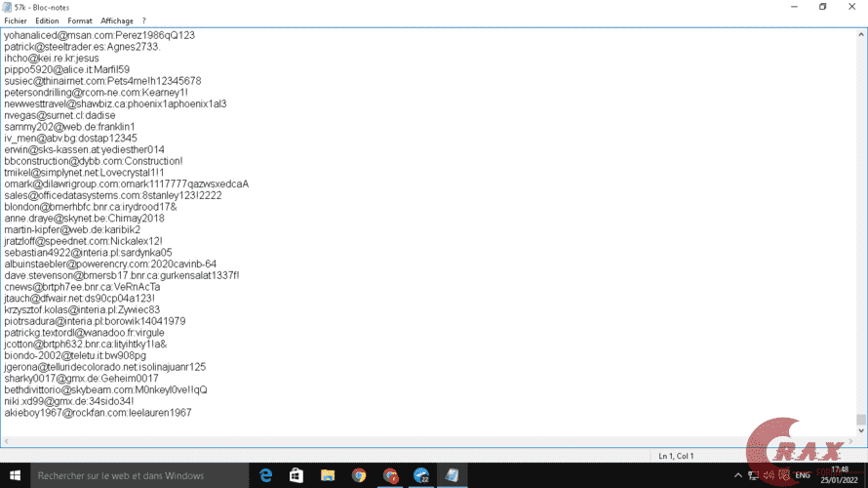Restore down the Bloc-notes window
The image size is (868, 488).
[823, 7]
